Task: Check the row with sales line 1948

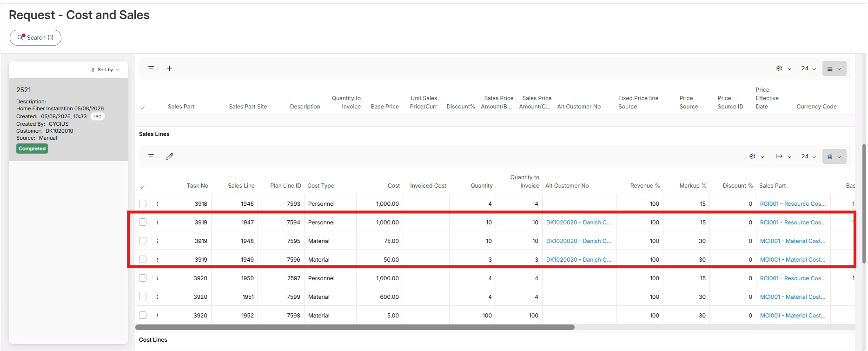Action: 143,241
